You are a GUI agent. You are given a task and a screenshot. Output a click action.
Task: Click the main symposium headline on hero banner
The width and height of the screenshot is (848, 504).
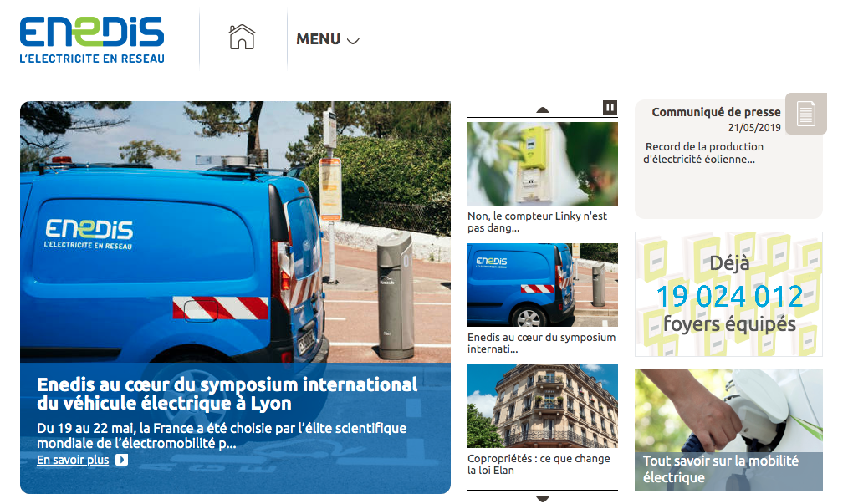tap(227, 394)
